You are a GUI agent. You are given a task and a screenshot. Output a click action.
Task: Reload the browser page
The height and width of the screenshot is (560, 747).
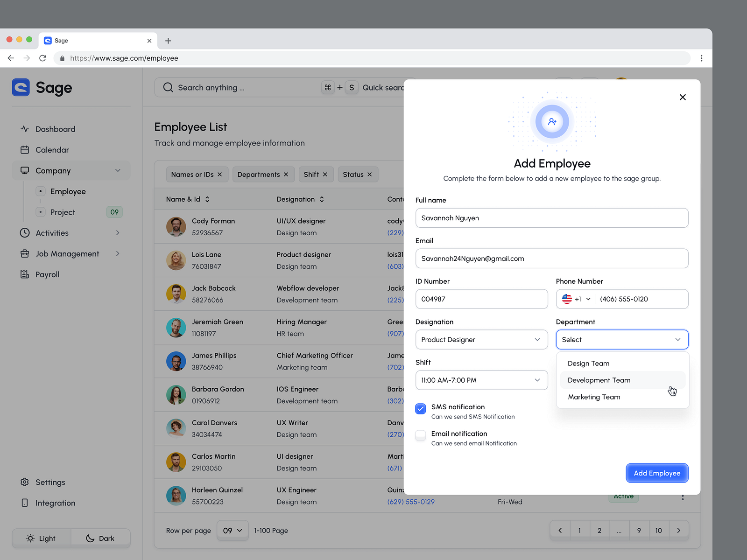[42, 58]
